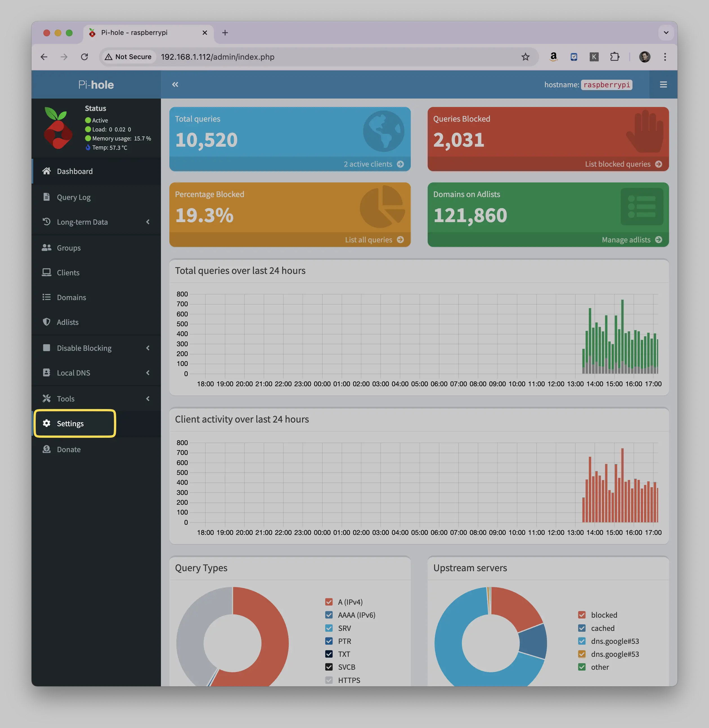Viewport: 709px width, 728px height.
Task: Toggle the blocked upstream servers checkbox
Action: coord(582,615)
